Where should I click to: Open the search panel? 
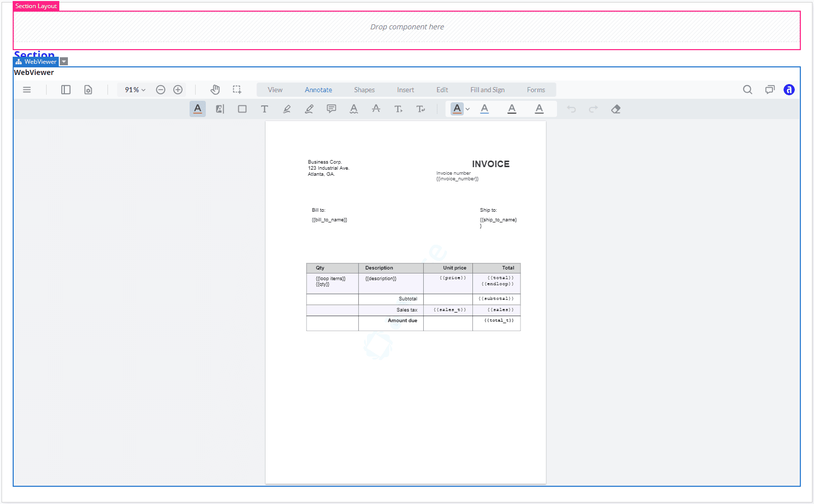pos(748,90)
